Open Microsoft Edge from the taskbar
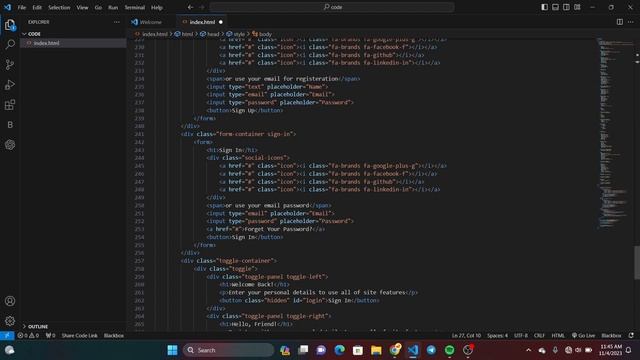The image size is (640, 360). coord(339,350)
